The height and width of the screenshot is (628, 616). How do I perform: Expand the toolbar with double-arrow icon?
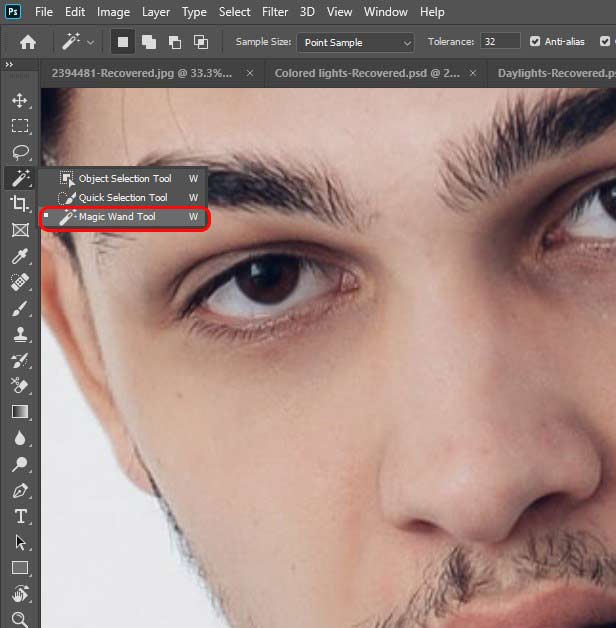[x=9, y=64]
